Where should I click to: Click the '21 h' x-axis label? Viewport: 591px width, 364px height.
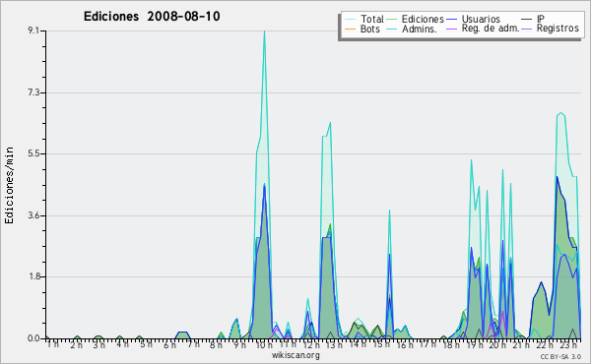coord(522,344)
